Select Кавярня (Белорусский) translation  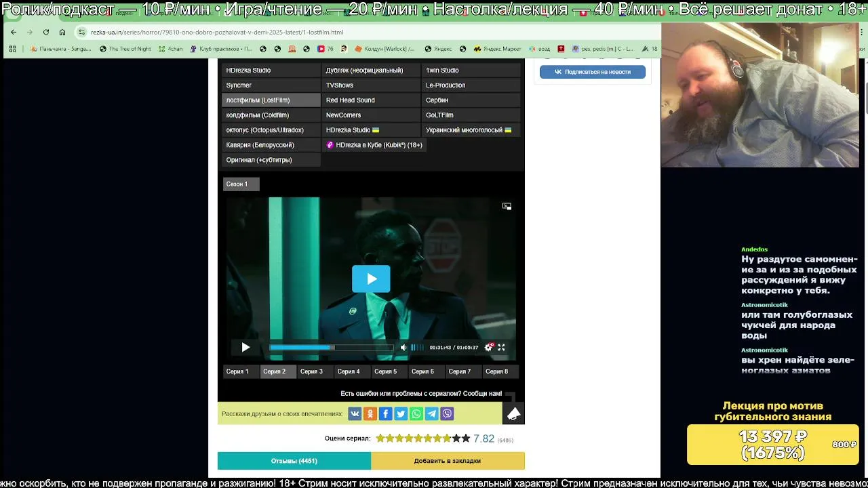(x=271, y=145)
